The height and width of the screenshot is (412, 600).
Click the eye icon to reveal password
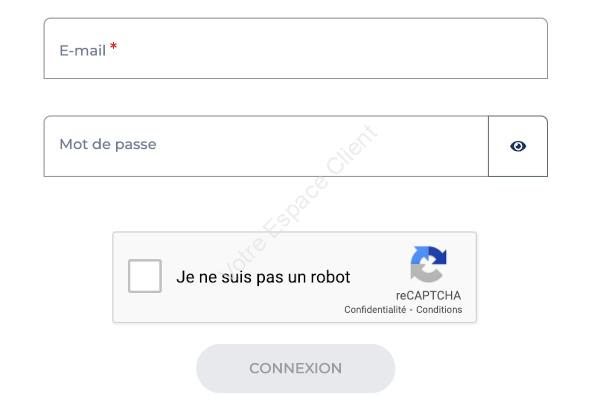coord(518,146)
